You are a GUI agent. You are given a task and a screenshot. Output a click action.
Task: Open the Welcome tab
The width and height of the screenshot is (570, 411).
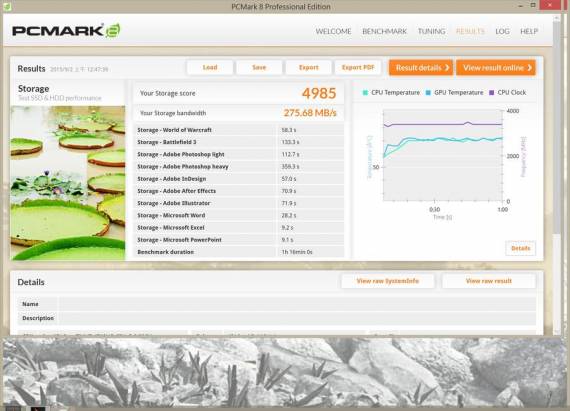tap(333, 31)
